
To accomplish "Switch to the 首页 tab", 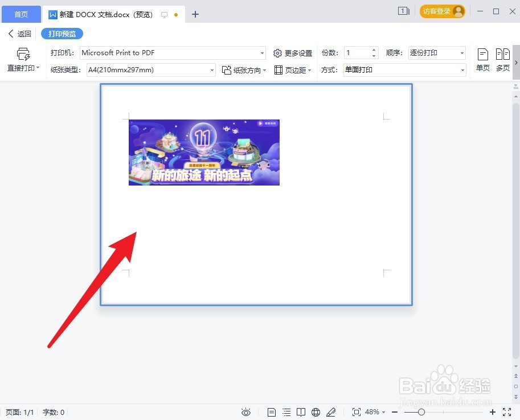I will pyautogui.click(x=21, y=14).
